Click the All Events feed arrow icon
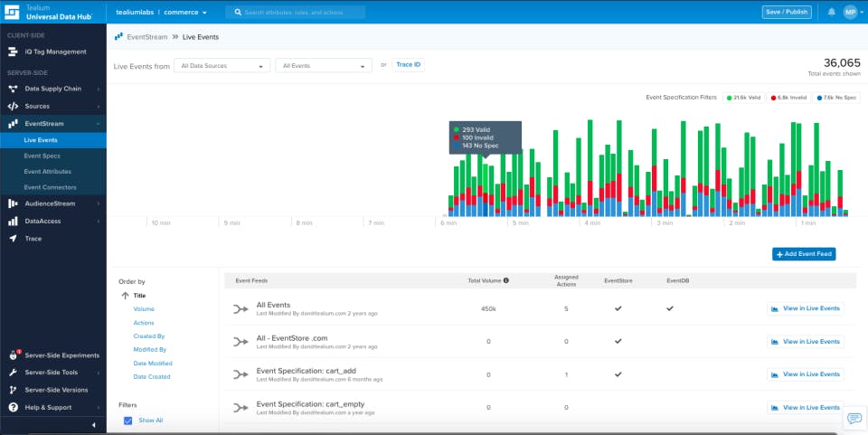Screen dimensions: 868x435 [x=241, y=309]
